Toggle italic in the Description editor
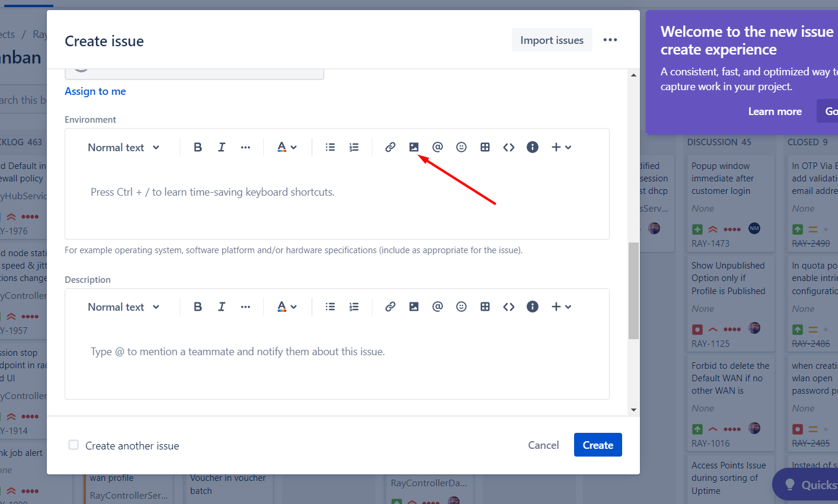838x504 pixels. [222, 307]
